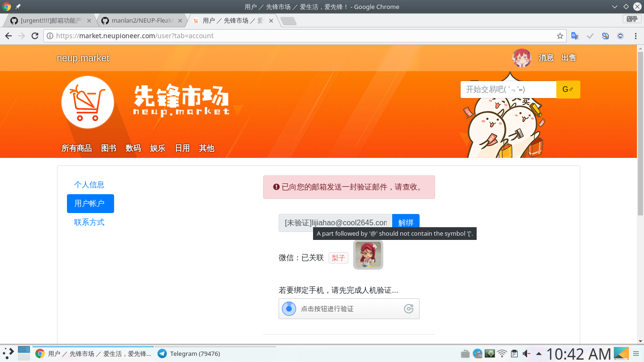This screenshot has height=362, width=644.
Task: Click the 先锋市场 neup.market banner title
Action: [182, 100]
